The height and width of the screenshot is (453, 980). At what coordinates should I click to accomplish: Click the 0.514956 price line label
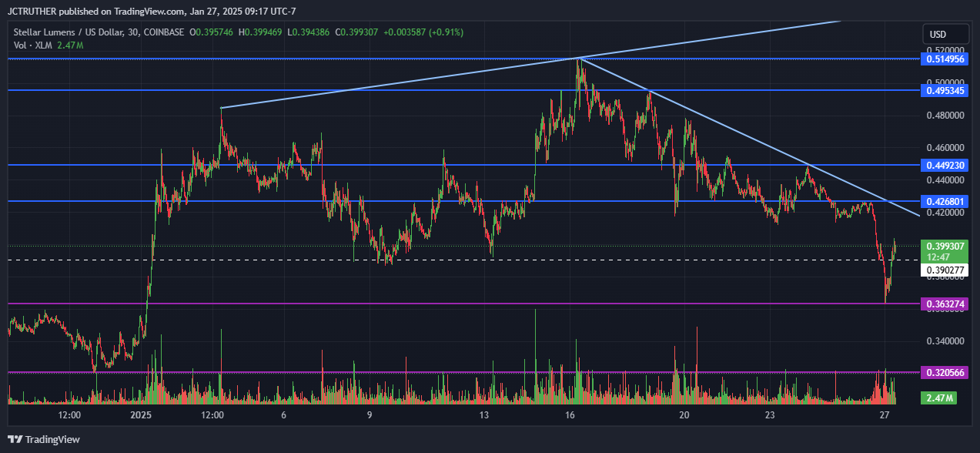[945, 59]
